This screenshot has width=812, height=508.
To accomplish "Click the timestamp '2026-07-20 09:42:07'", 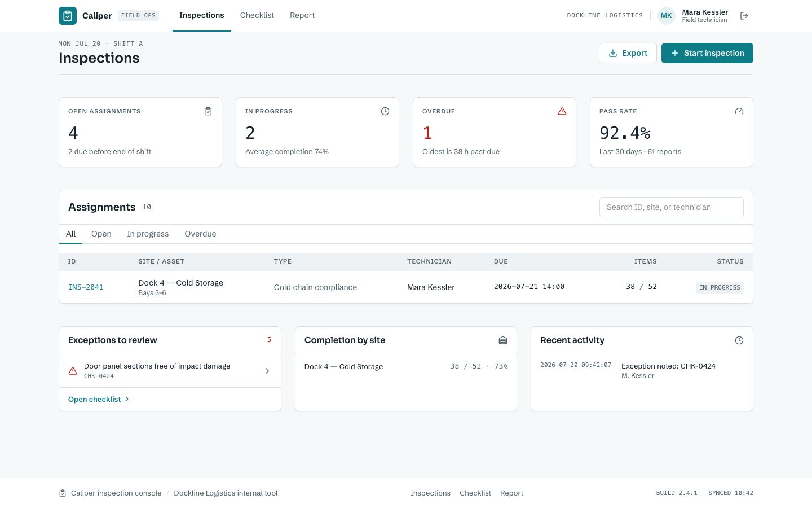I will pos(576,365).
